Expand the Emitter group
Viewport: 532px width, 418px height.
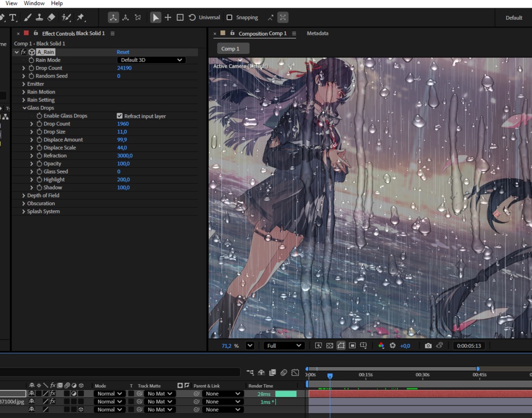point(23,84)
